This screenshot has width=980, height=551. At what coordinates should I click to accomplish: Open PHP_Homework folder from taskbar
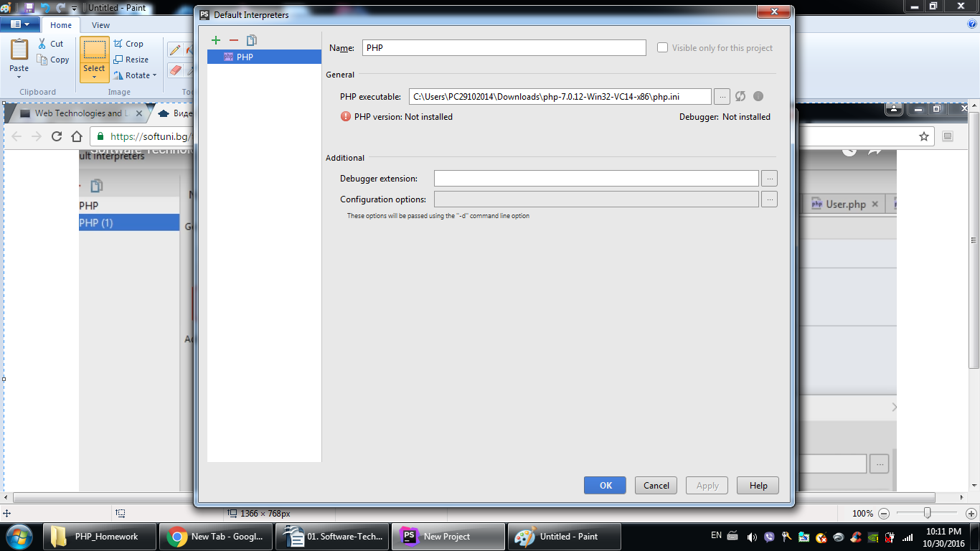pyautogui.click(x=99, y=536)
